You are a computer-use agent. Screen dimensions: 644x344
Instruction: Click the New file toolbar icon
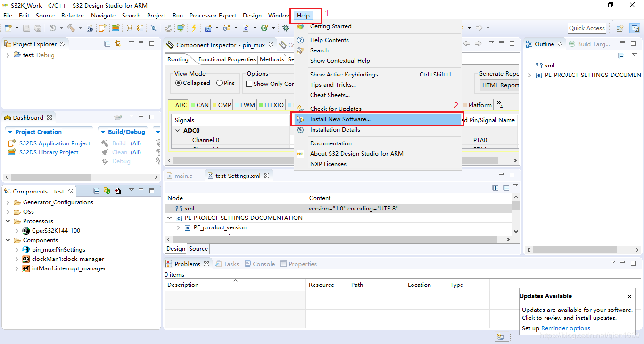[8, 28]
